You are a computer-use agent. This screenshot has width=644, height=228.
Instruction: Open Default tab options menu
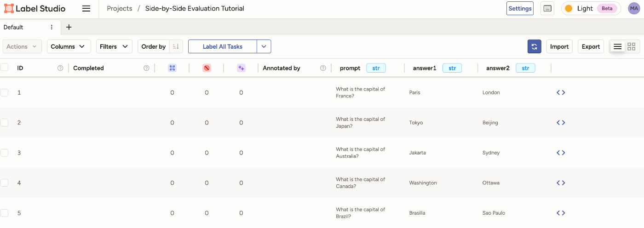pyautogui.click(x=52, y=27)
